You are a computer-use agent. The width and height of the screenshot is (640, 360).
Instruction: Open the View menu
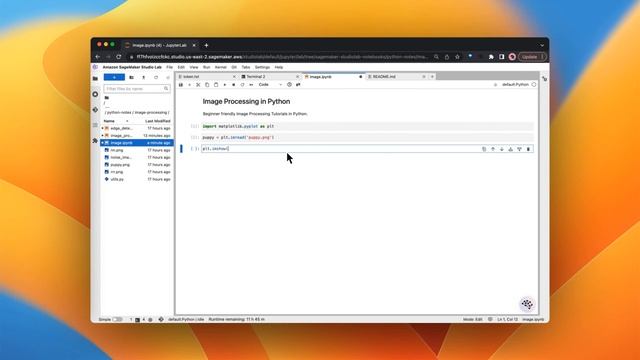[x=194, y=67]
